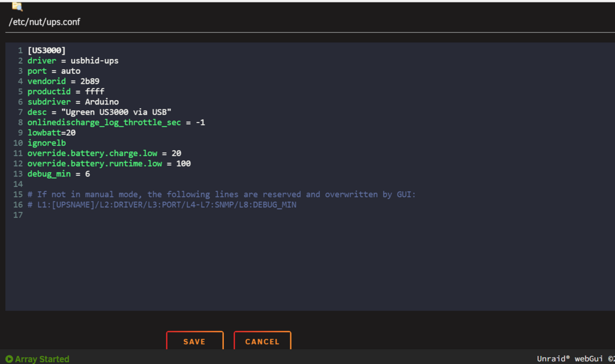
Task: Click the Array Started status text
Action: (42, 358)
